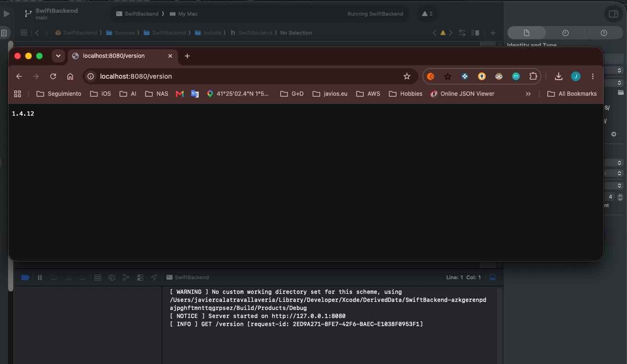Select the SwiftBackend scheme in Xcode toolbar
The width and height of the screenshot is (627, 364).
[x=138, y=14]
